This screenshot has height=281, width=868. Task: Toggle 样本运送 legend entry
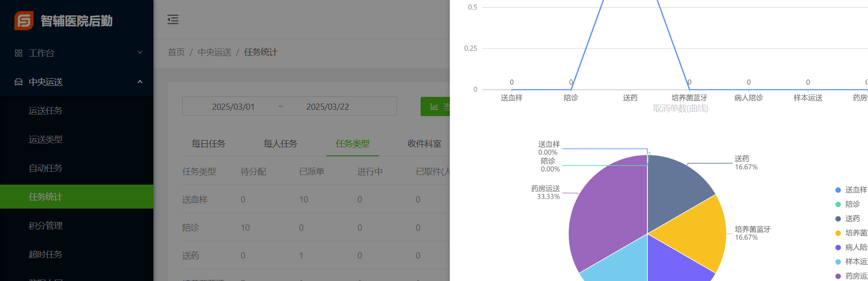[852, 262]
